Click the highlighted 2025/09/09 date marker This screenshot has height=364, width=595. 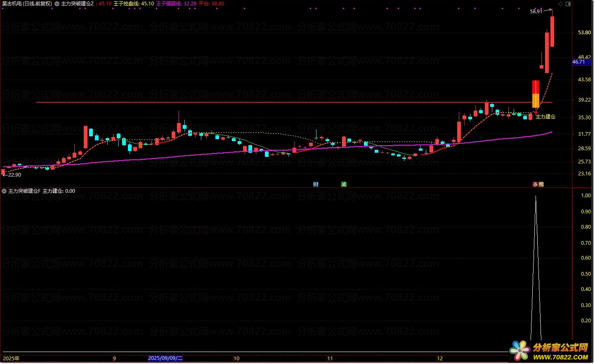pos(165,358)
